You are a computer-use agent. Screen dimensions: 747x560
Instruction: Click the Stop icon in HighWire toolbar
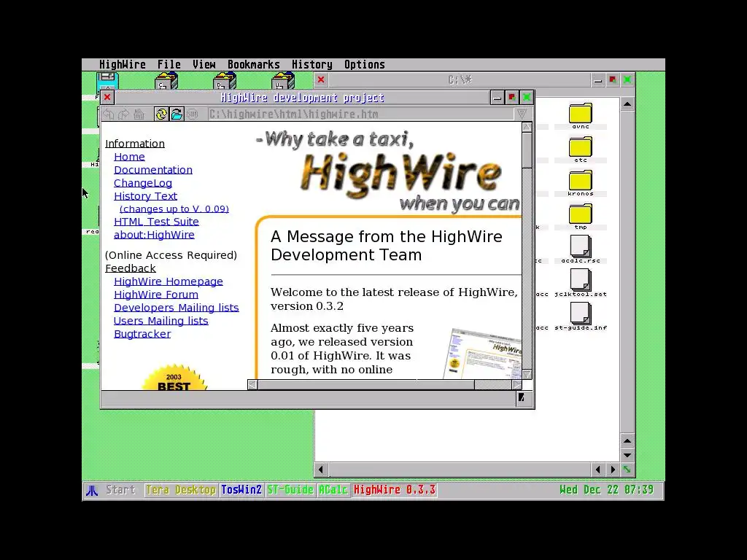(x=192, y=114)
